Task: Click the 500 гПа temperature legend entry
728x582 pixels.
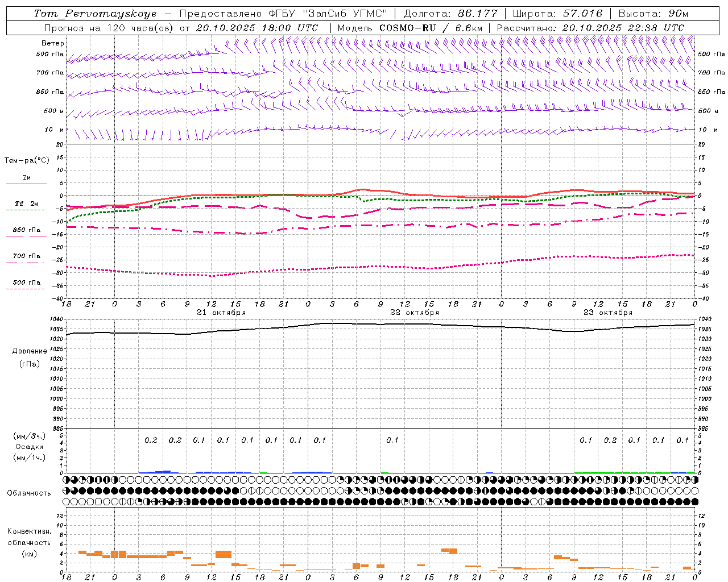Action: (x=27, y=282)
